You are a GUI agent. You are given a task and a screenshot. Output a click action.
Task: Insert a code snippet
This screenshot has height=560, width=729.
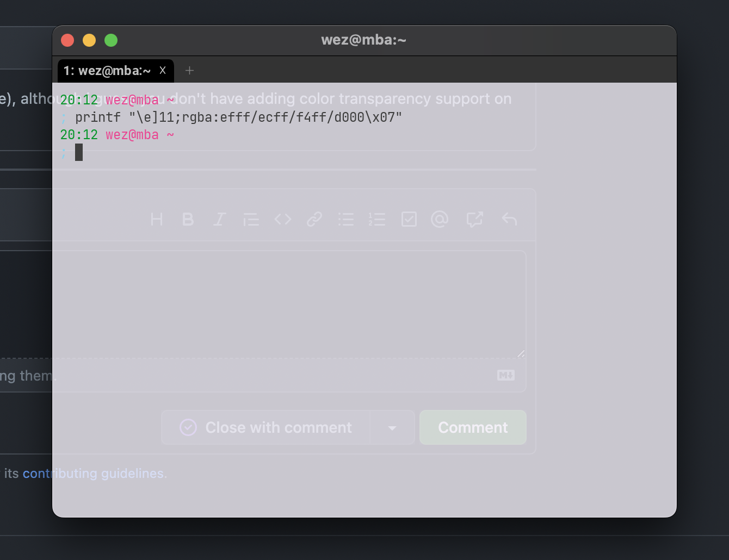(x=282, y=219)
